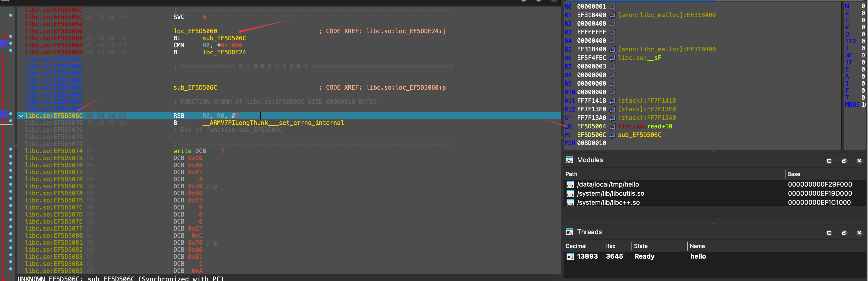
Task: Click the jump arrow beside SP register
Action: click(612, 118)
